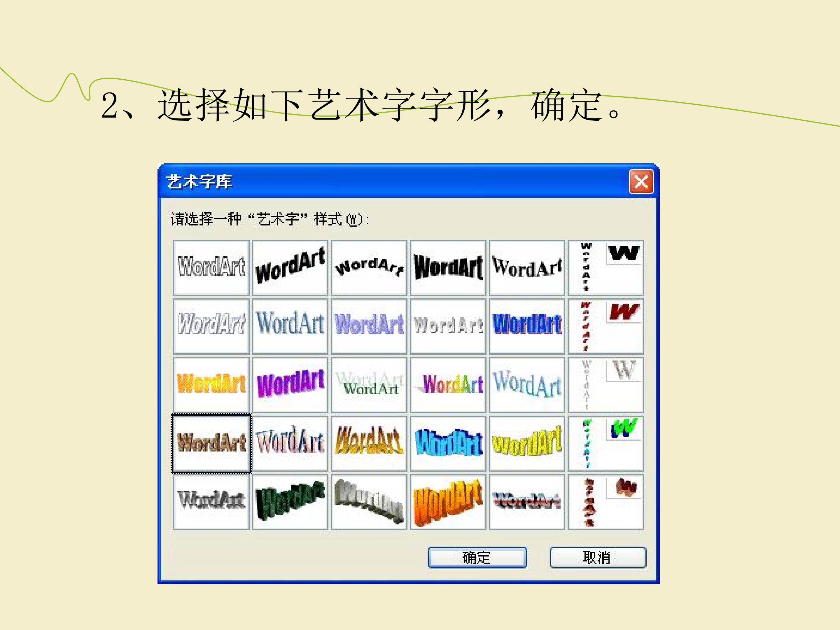Select the brown vertical 3D WordArt style
The image size is (840, 630).
coord(606,502)
